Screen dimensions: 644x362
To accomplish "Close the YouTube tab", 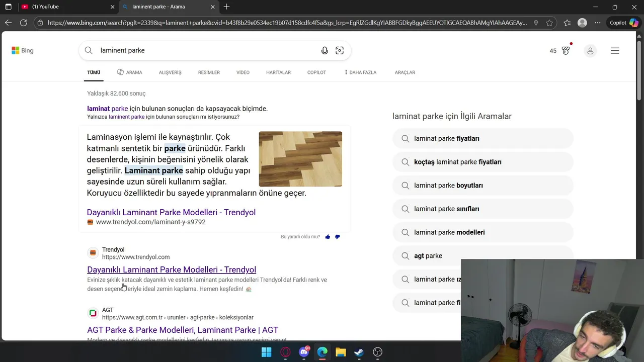I will click(113, 7).
